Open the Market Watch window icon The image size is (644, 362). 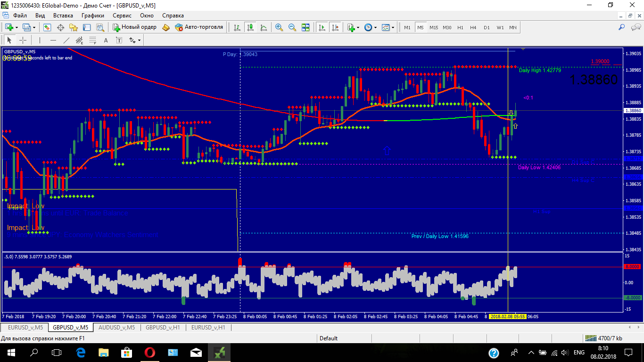click(x=47, y=27)
